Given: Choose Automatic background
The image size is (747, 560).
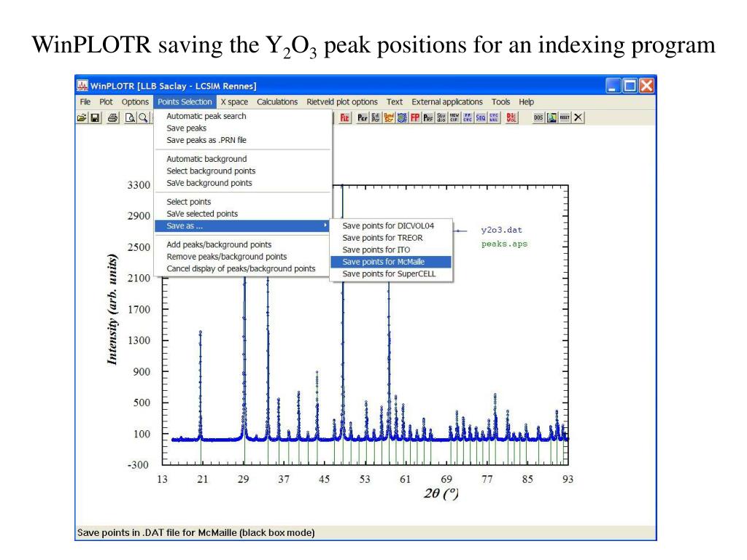Looking at the screenshot, I should [243, 159].
